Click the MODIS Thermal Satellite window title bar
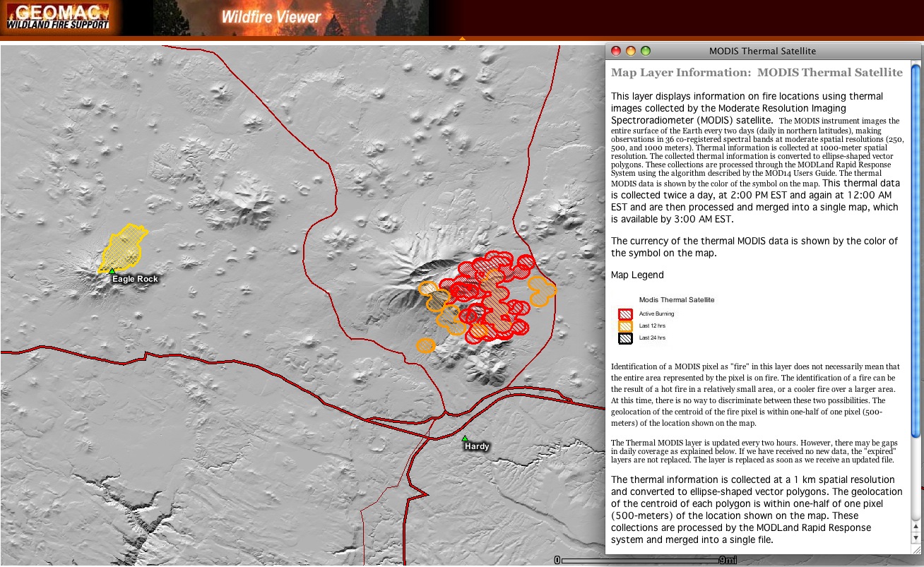924x567 pixels. 762,51
